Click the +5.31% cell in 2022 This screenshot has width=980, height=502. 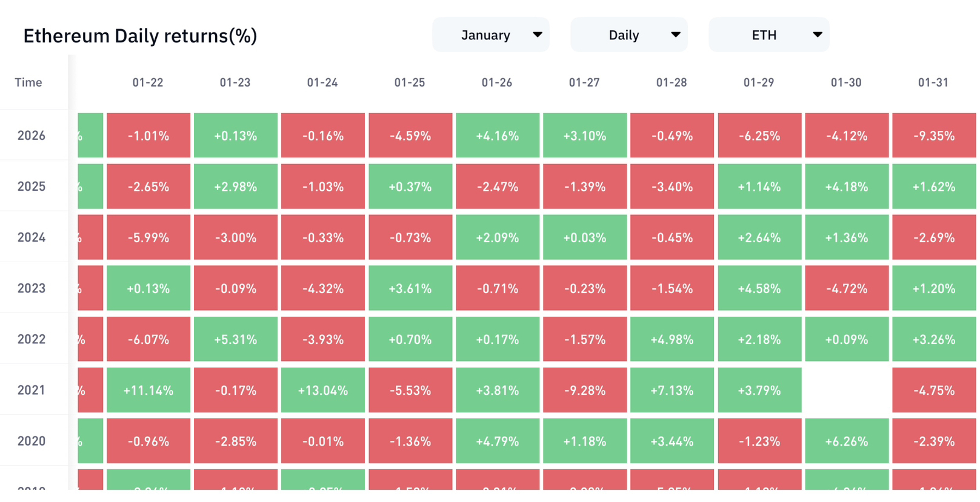[235, 339]
